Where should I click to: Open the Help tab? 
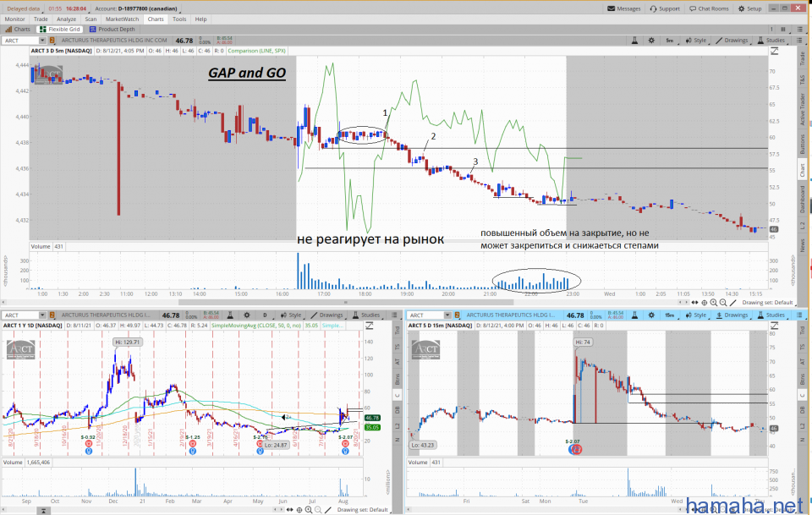201,19
